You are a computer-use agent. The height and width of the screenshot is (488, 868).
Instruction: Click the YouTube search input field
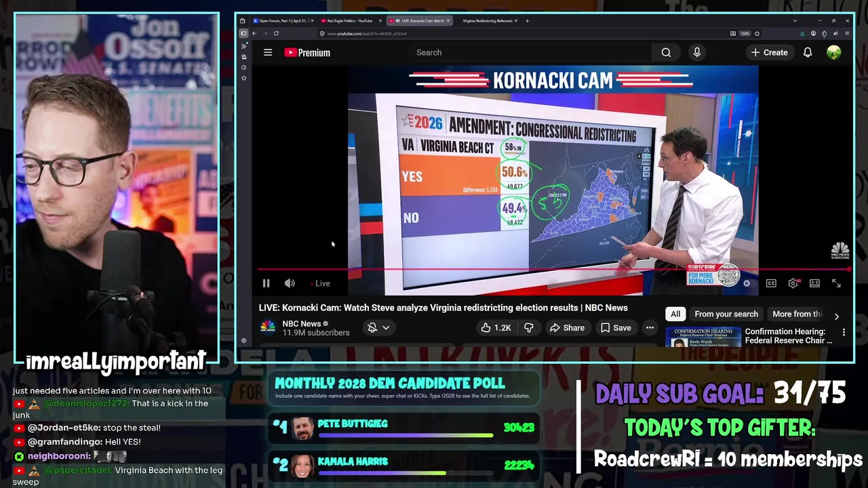click(530, 52)
